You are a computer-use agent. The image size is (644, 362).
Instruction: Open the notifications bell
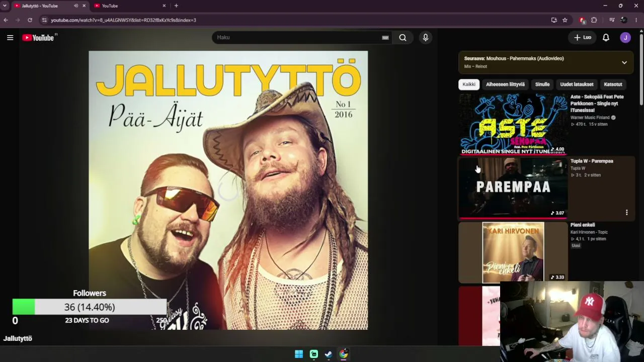[606, 37]
